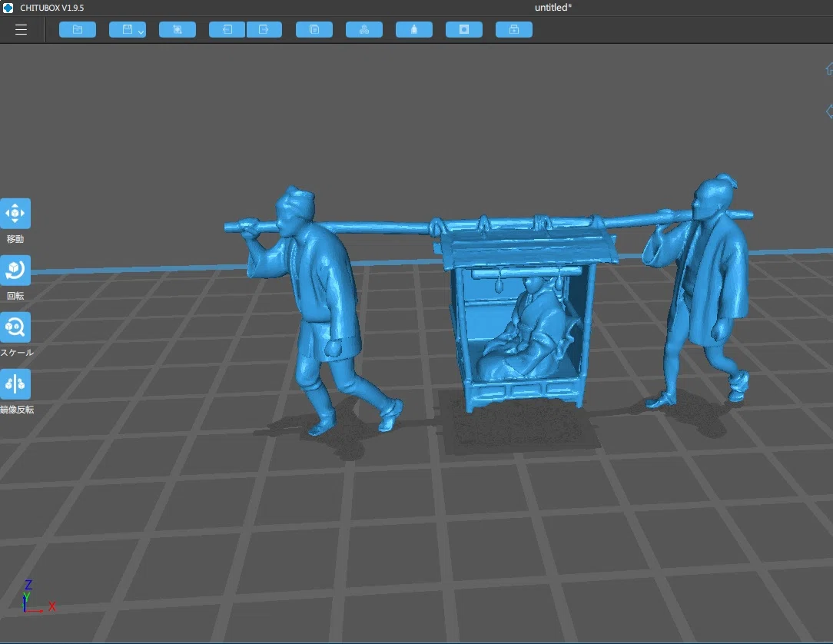This screenshot has height=644, width=833.
Task: Click the Copy model toolbar icon
Action: click(x=314, y=30)
